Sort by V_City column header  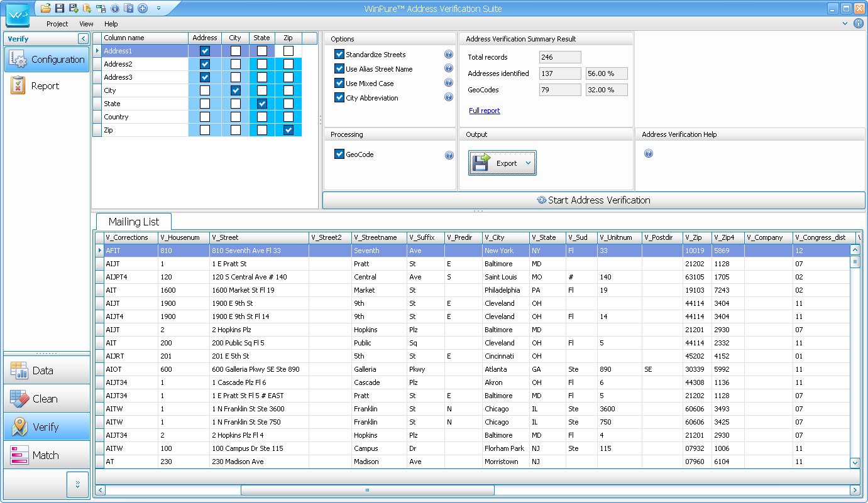(x=506, y=237)
